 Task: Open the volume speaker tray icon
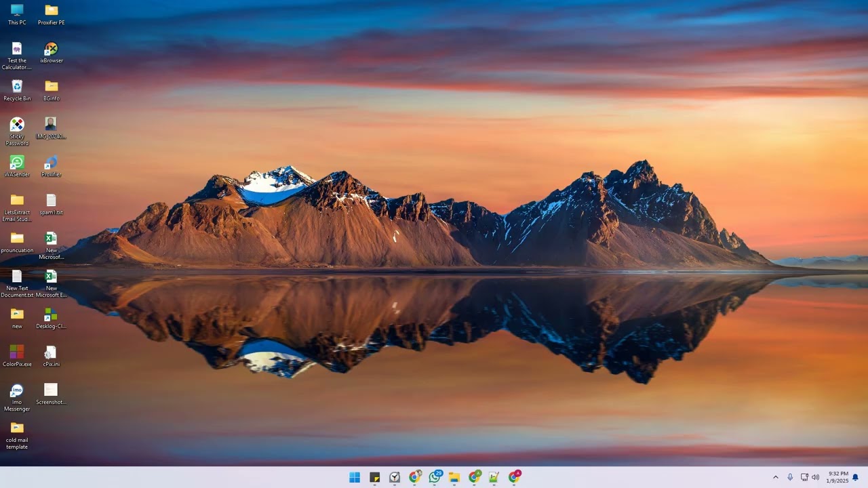816,477
